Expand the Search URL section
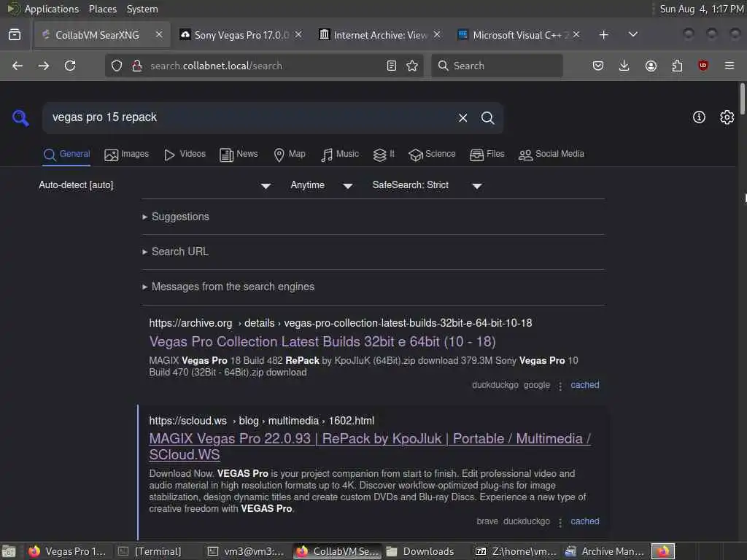Viewport: 747px width, 560px height. pos(179,252)
